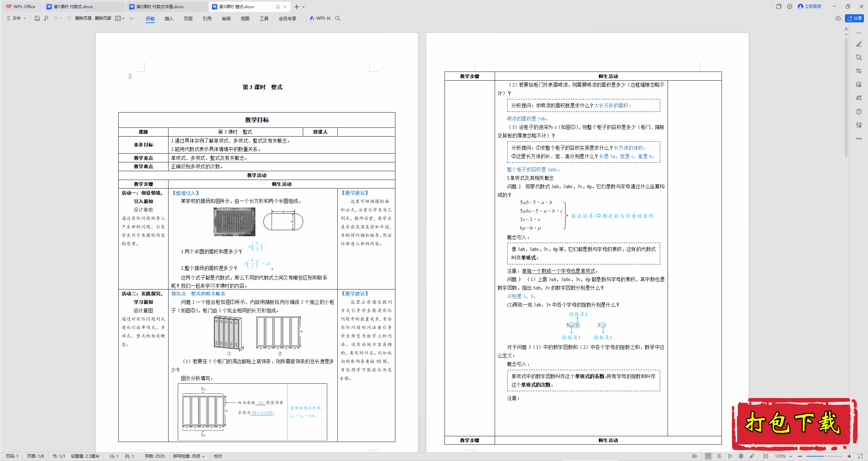Click the vertical scrollbar thumb
Image resolution: width=868 pixels, height=461 pixels.
[846, 98]
